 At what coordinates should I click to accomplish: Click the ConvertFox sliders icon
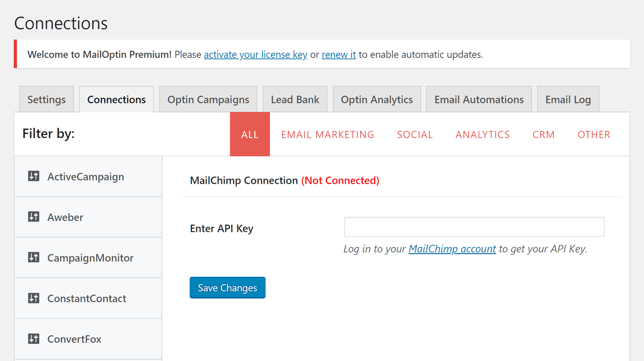[x=34, y=339]
